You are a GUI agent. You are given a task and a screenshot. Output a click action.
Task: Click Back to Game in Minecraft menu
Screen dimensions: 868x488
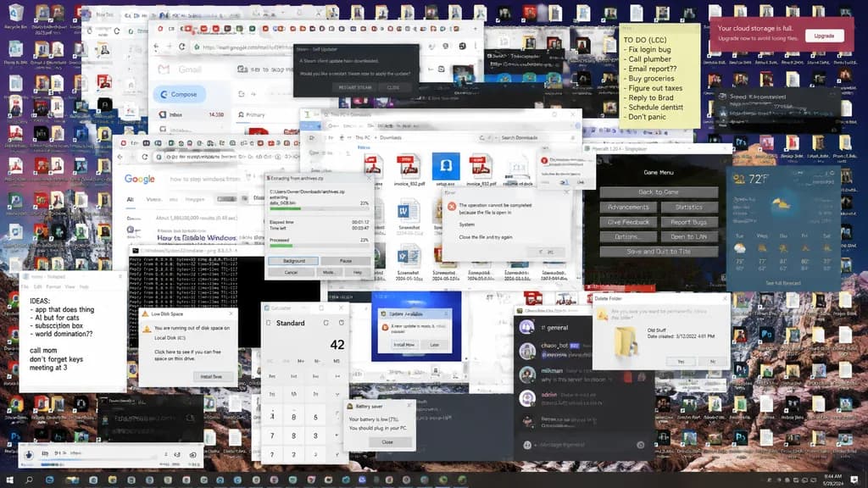658,192
